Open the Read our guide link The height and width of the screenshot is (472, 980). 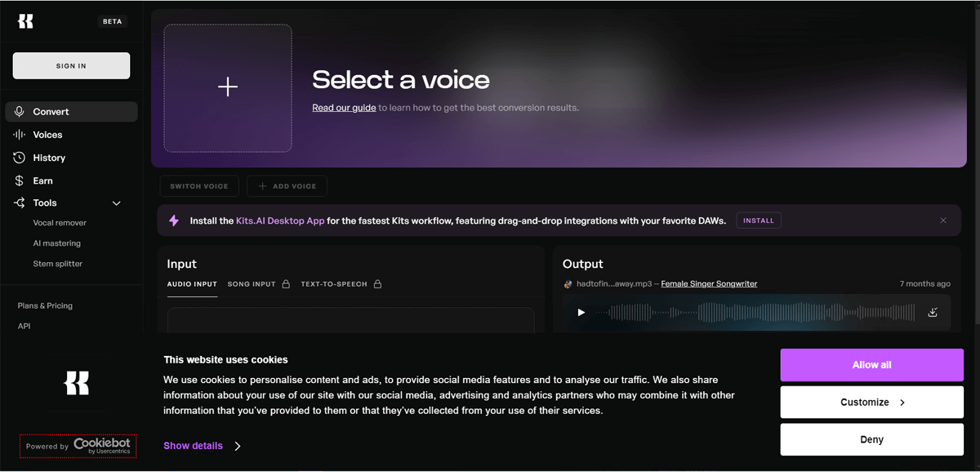pyautogui.click(x=344, y=108)
